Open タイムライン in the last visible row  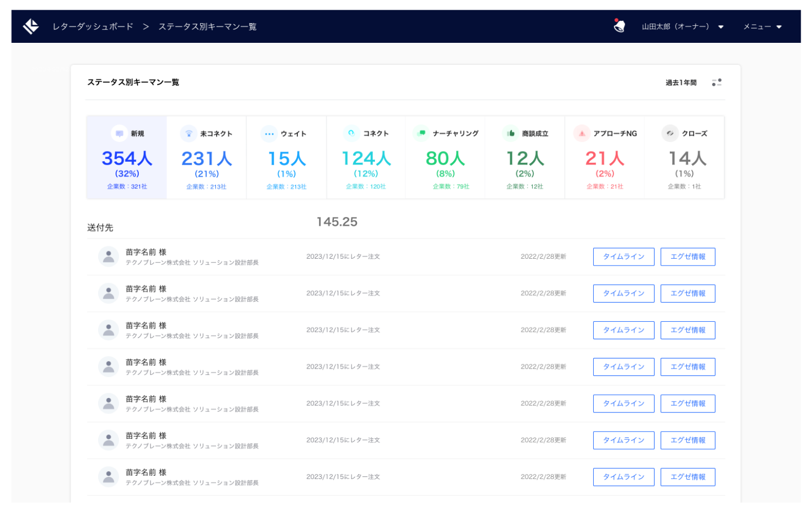point(623,477)
